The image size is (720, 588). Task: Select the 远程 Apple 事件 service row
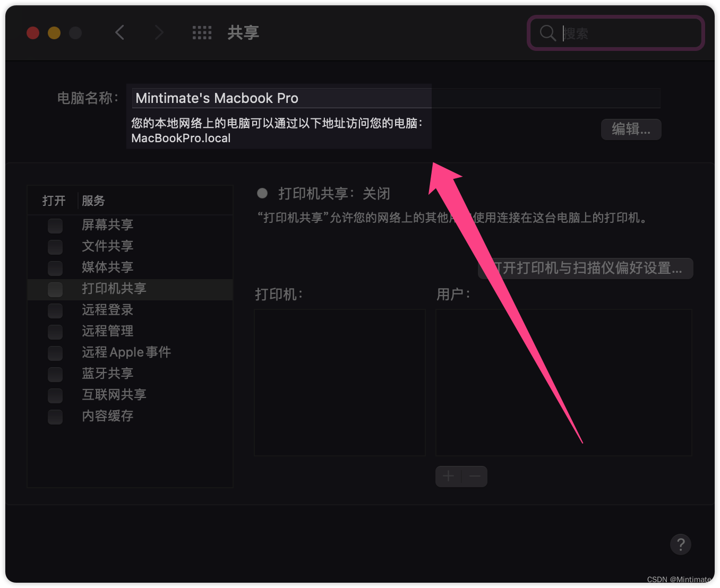pos(130,352)
